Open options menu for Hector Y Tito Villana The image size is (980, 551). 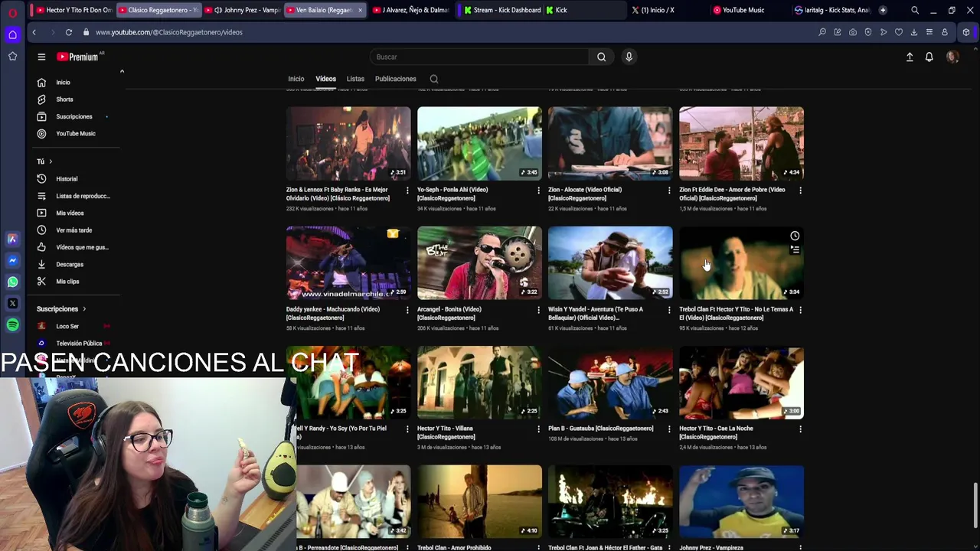(538, 429)
